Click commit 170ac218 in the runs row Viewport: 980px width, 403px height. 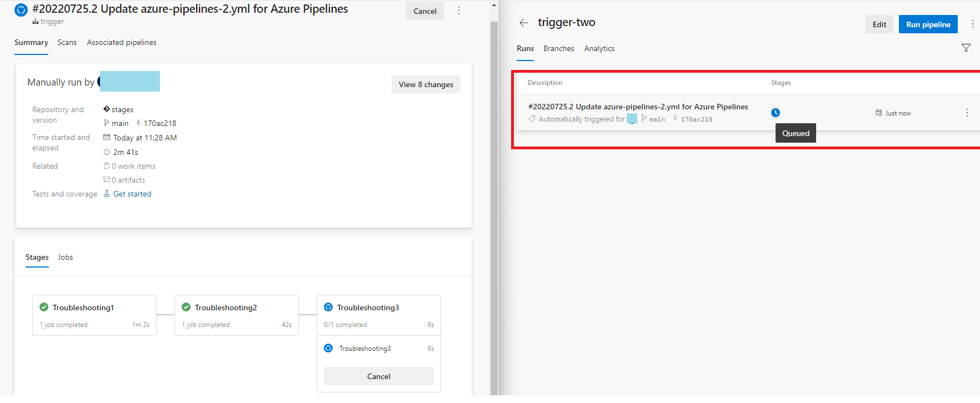point(697,119)
